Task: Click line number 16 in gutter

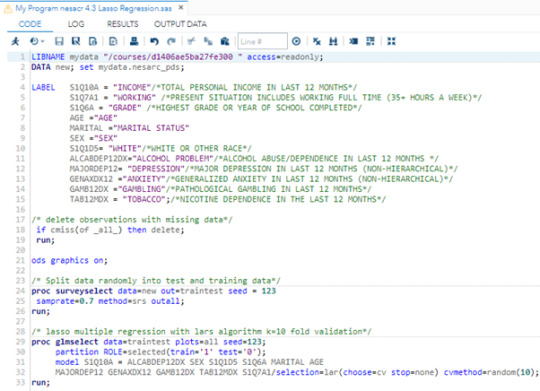Action: pyautogui.click(x=20, y=209)
